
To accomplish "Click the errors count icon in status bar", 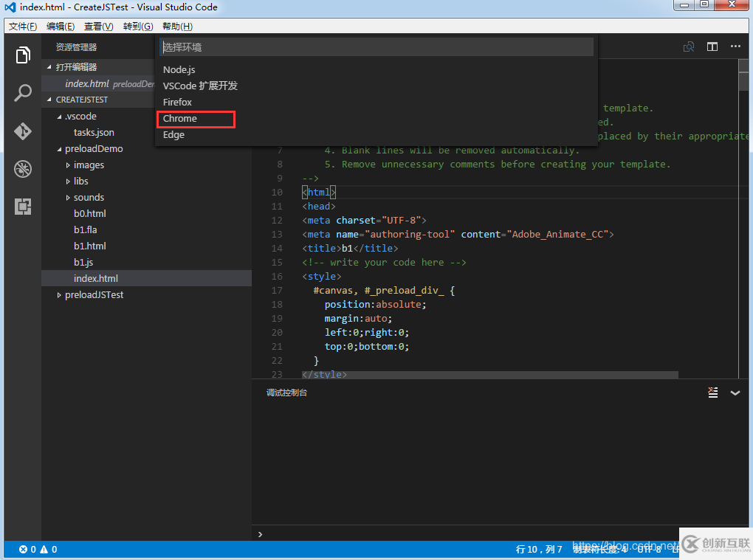I will [x=23, y=550].
